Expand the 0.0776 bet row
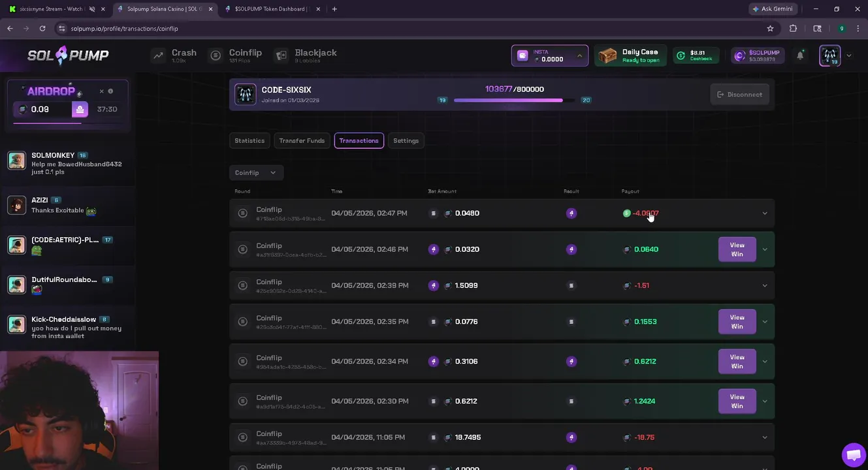The height and width of the screenshot is (470, 868). (765, 322)
